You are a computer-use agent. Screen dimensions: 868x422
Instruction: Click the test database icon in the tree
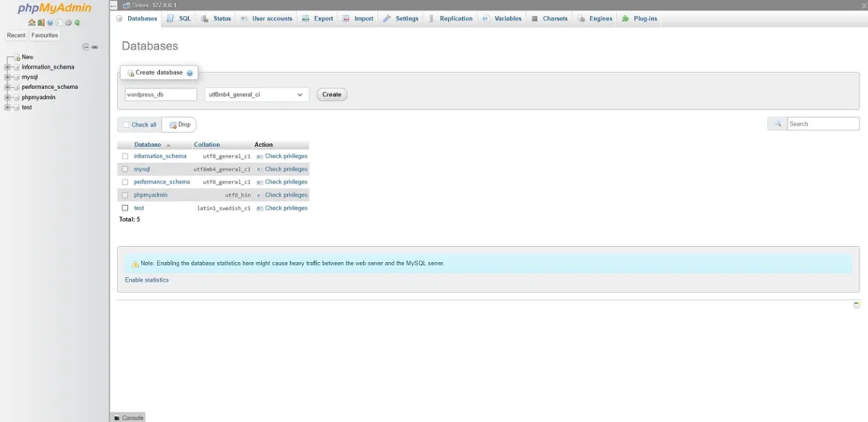[17, 107]
